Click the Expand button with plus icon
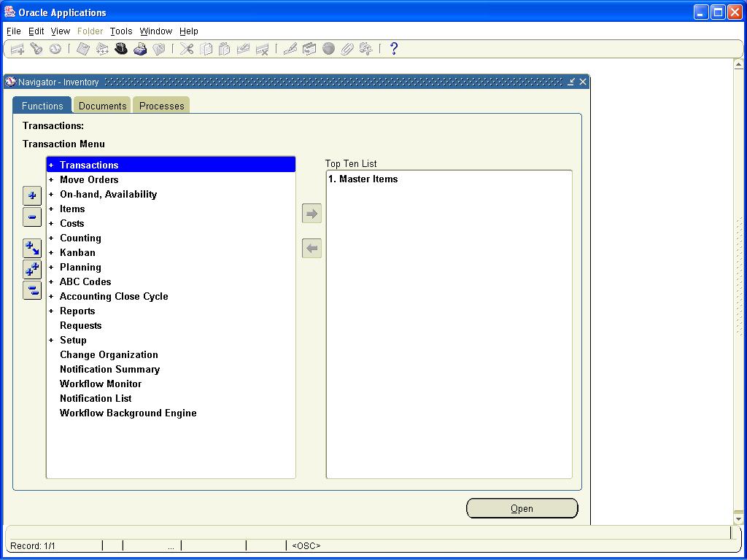The width and height of the screenshot is (747, 560). tap(32, 195)
